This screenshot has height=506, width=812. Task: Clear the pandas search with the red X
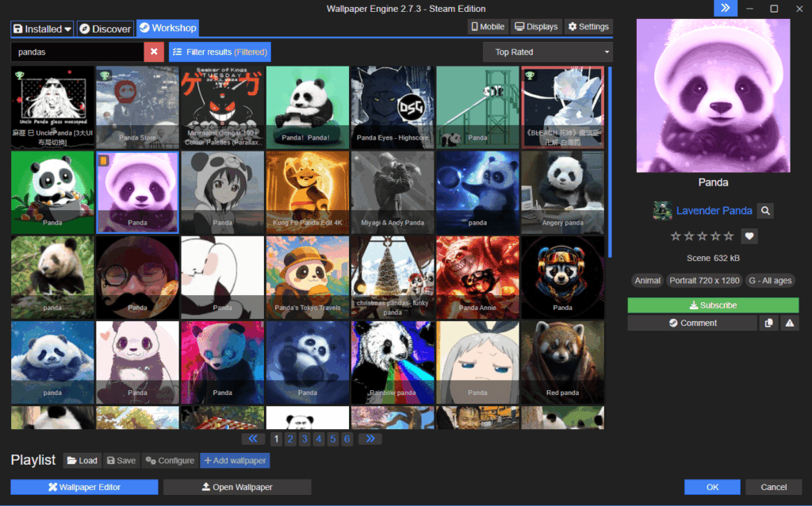(x=154, y=52)
